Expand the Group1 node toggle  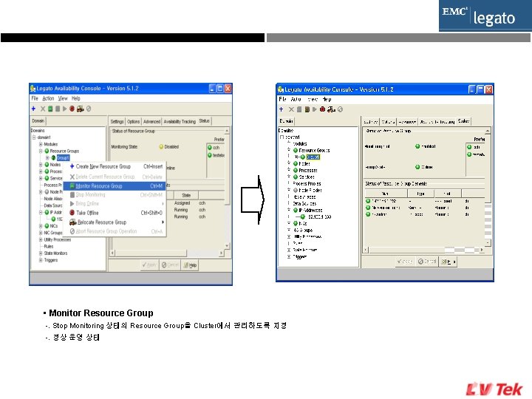(47, 158)
